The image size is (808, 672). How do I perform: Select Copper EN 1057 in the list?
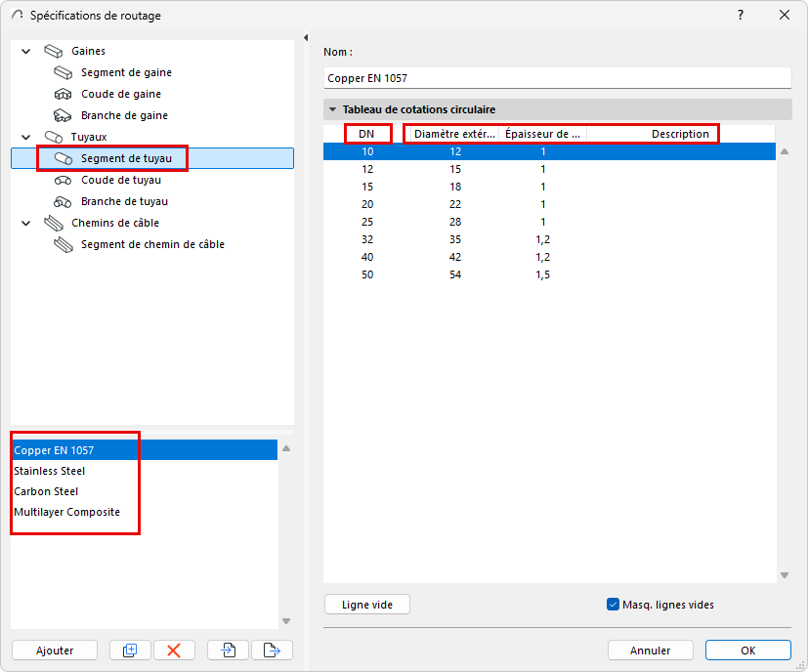click(x=145, y=450)
